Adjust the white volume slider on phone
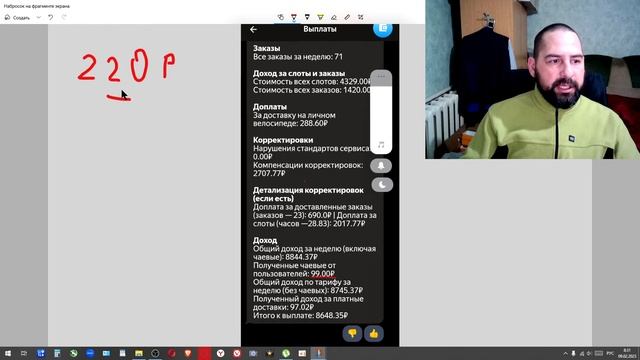The image size is (640, 360). (381, 111)
